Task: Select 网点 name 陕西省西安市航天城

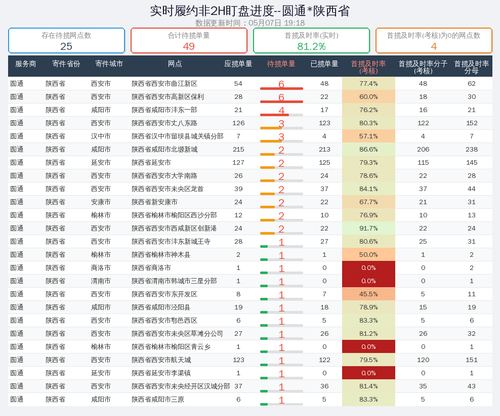Action: tap(161, 360)
